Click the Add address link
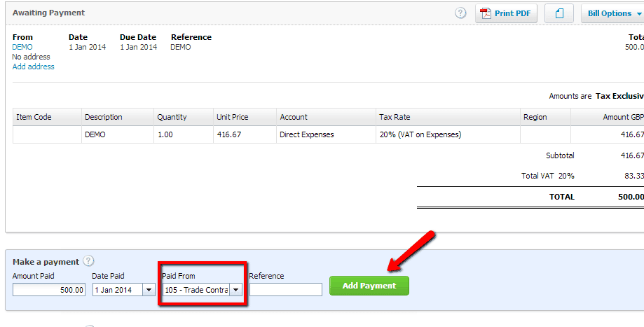 33,67
